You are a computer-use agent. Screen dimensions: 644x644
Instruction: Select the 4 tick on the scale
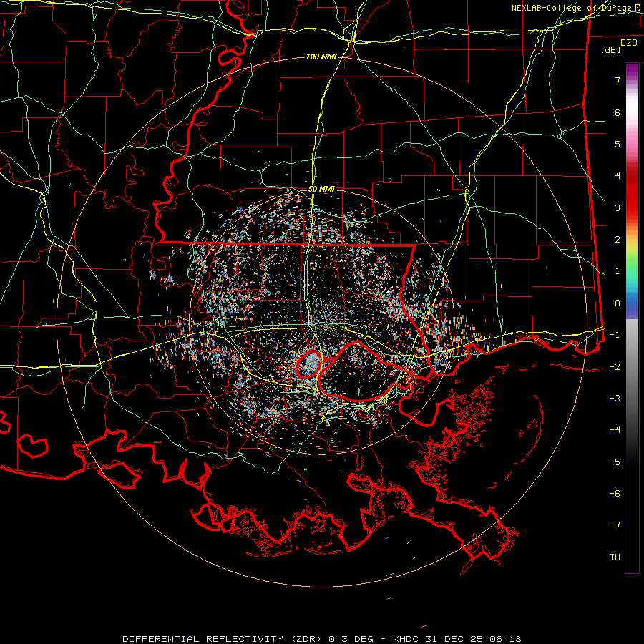pyautogui.click(x=618, y=176)
